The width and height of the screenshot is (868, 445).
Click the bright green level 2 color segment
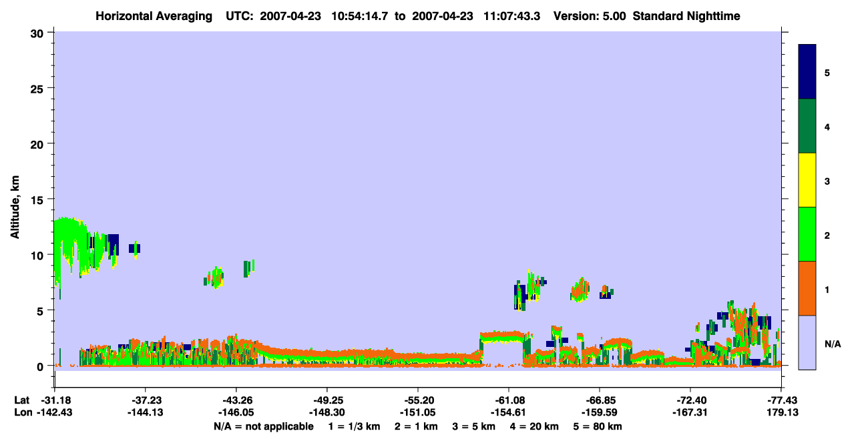pos(807,234)
